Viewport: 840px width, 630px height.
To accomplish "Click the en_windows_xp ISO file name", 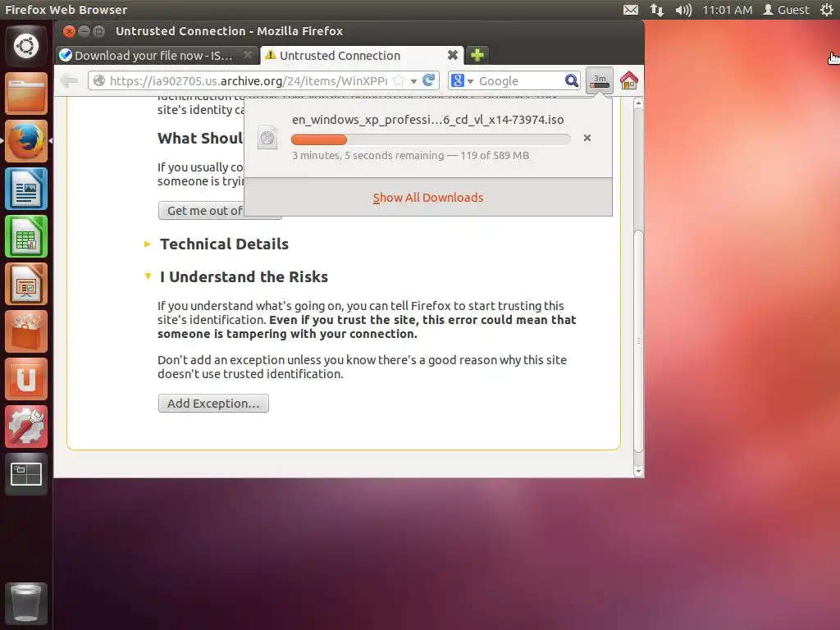I will 427,120.
